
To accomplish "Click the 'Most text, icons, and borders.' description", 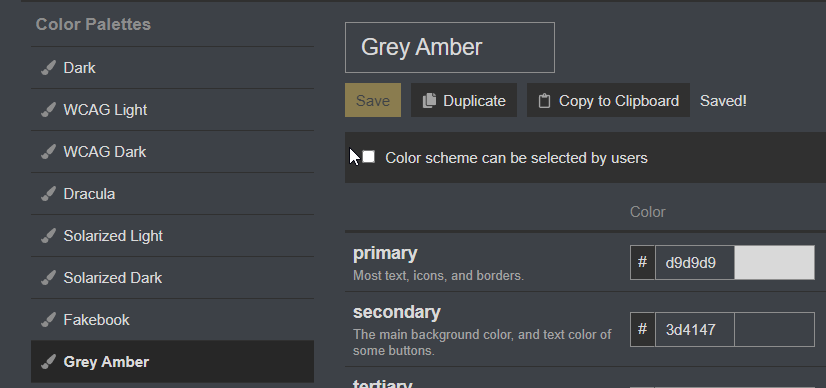I will click(438, 275).
